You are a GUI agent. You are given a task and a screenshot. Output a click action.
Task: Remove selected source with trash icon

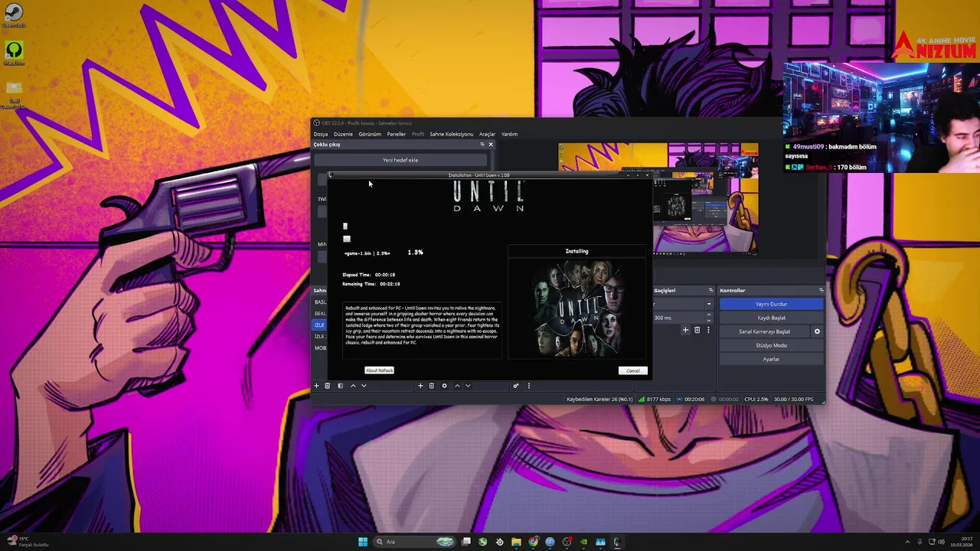(x=431, y=386)
